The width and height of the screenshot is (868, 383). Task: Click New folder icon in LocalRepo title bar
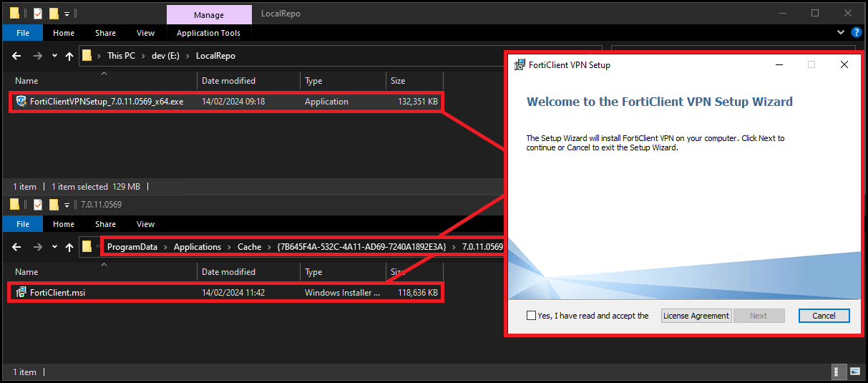53,13
